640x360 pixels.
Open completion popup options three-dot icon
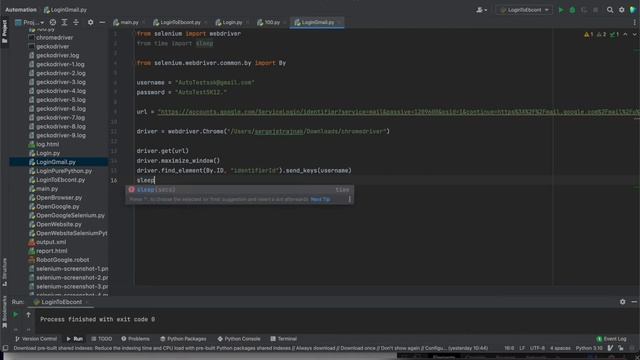[x=349, y=200]
